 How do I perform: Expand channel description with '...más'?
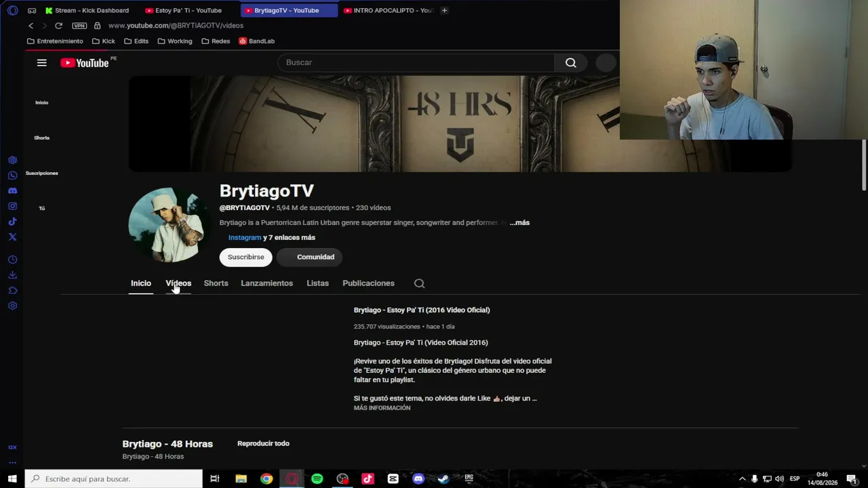pos(519,222)
